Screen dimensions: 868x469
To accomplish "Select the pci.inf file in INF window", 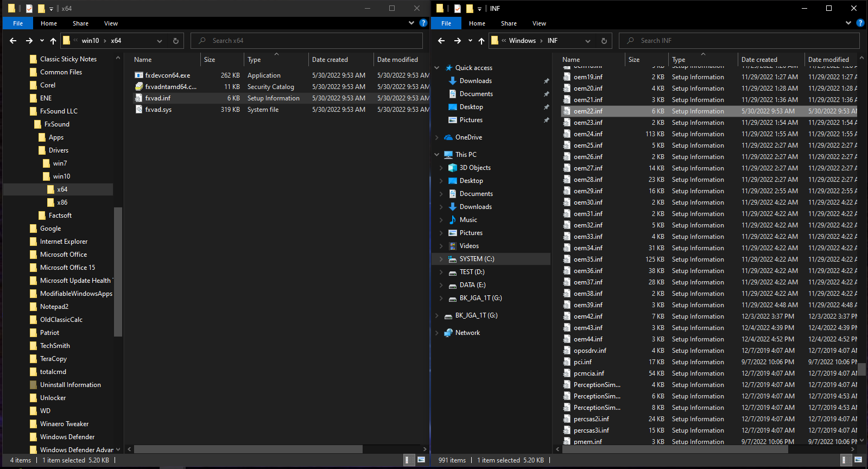I will (x=709, y=362).
